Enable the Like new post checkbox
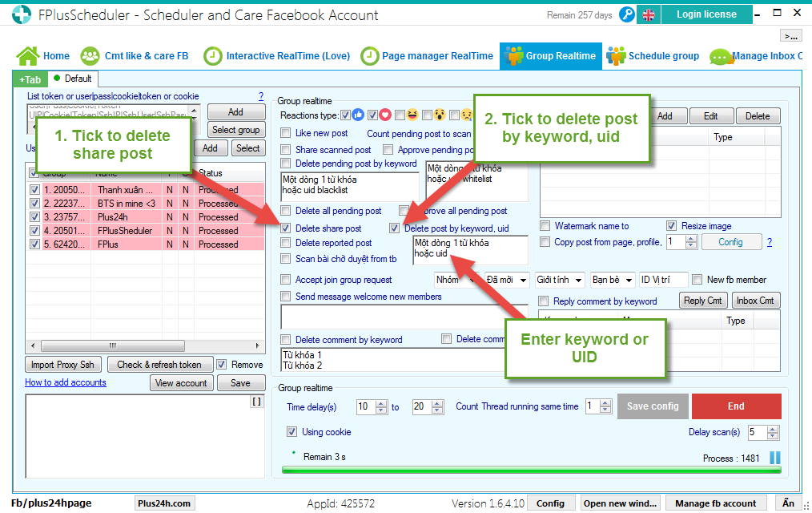The height and width of the screenshot is (513, 812). pyautogui.click(x=286, y=133)
